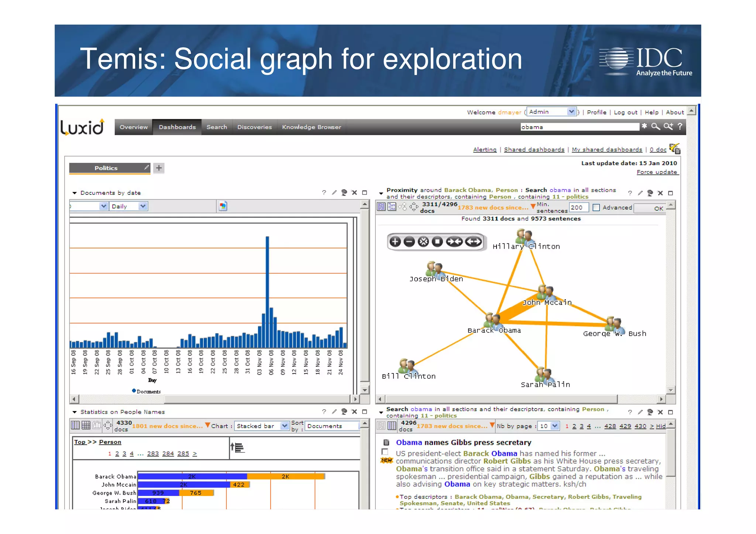756x534 pixels.
Task: Edit the Documents by date widget
Action: coord(334,193)
